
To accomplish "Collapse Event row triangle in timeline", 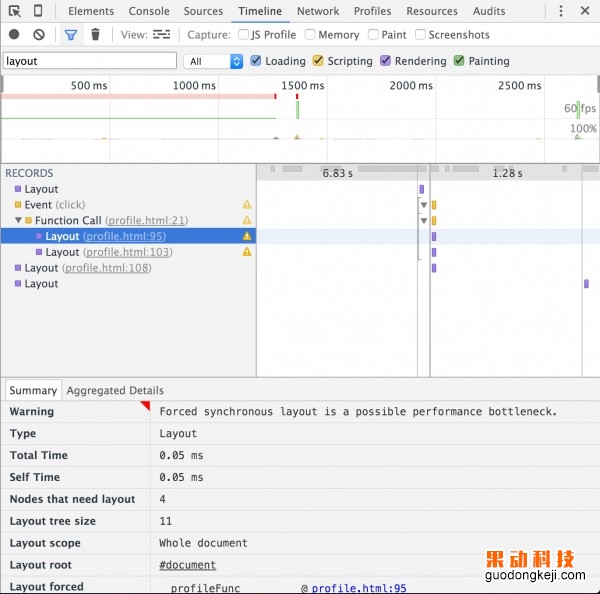I will (424, 205).
